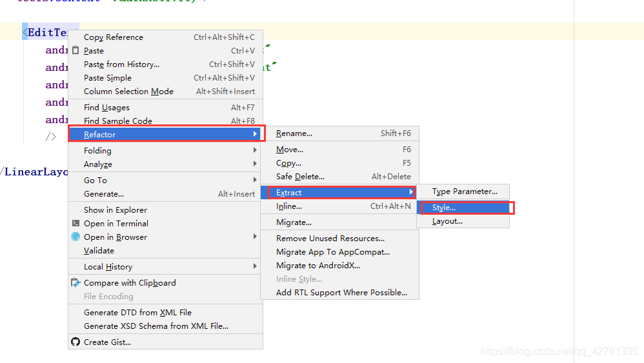The height and width of the screenshot is (363, 644).
Task: Click the Compare with Clipboard icon
Action: (75, 282)
